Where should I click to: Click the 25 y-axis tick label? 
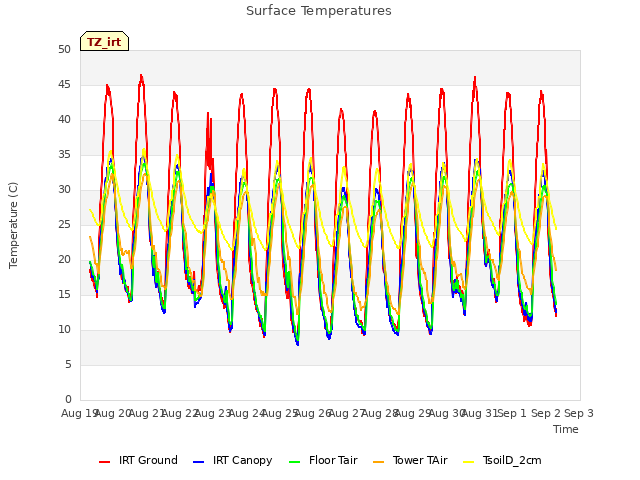pos(64,224)
